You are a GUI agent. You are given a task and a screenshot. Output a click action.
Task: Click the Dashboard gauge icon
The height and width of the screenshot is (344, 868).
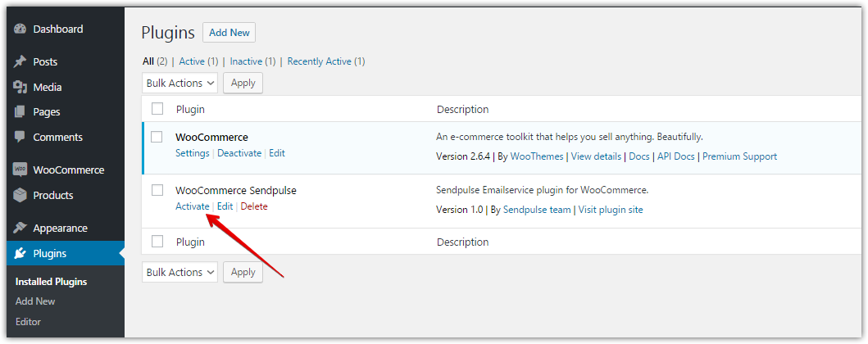pos(20,29)
